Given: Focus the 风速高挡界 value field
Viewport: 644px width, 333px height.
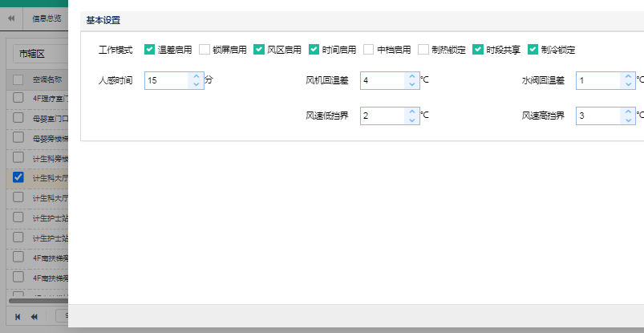Looking at the screenshot, I should (597, 116).
